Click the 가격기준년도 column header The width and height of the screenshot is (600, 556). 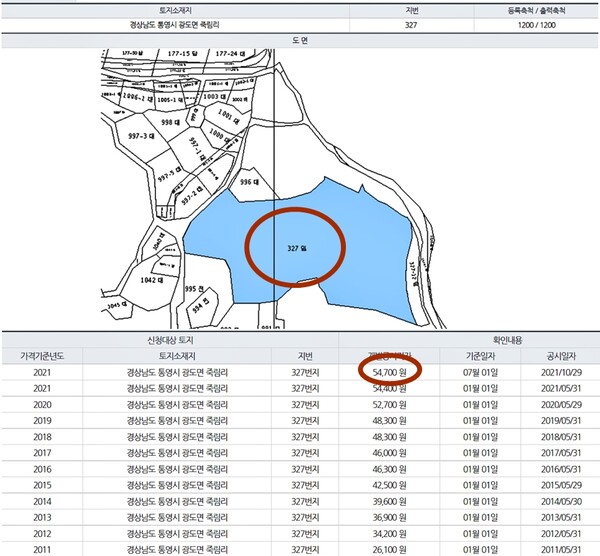(x=40, y=356)
